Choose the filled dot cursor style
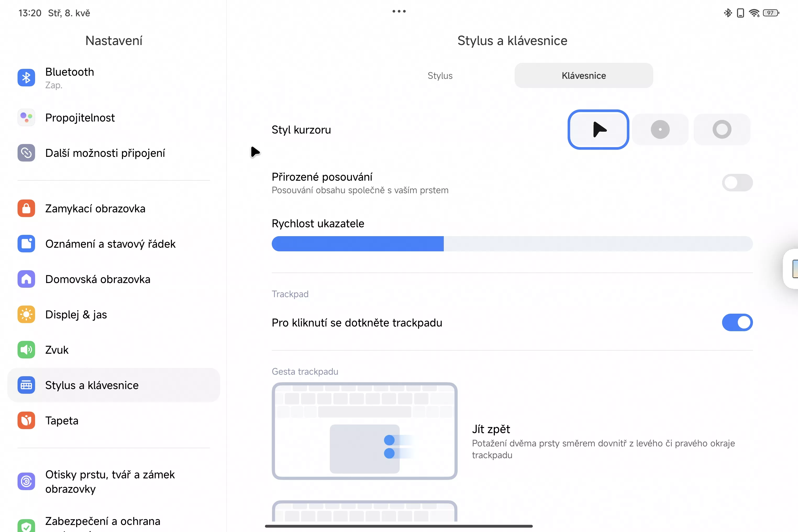Image resolution: width=798 pixels, height=532 pixels. click(x=660, y=129)
